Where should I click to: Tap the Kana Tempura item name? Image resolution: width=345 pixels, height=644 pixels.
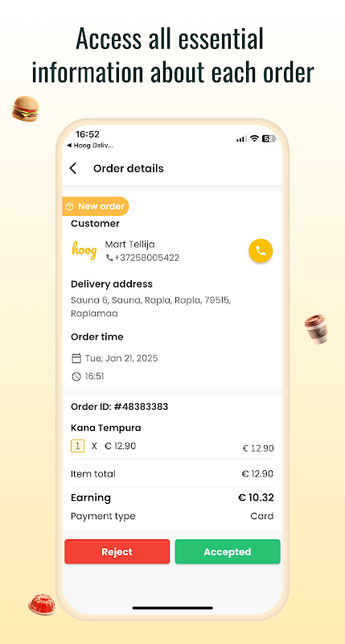click(106, 427)
